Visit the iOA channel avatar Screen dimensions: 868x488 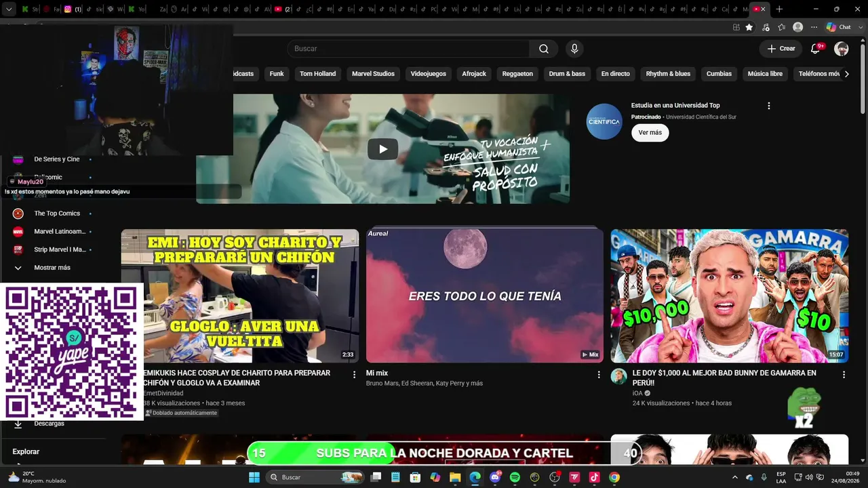click(x=618, y=376)
